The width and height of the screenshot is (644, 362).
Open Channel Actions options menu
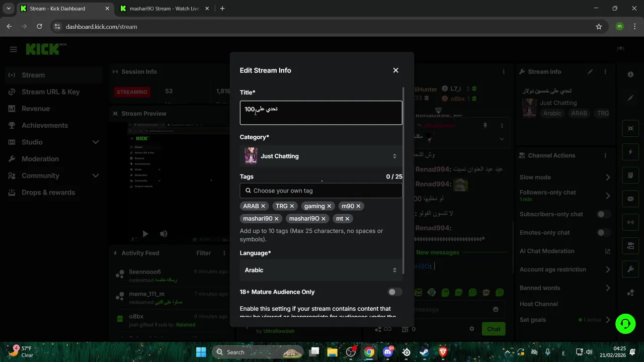pyautogui.click(x=605, y=155)
